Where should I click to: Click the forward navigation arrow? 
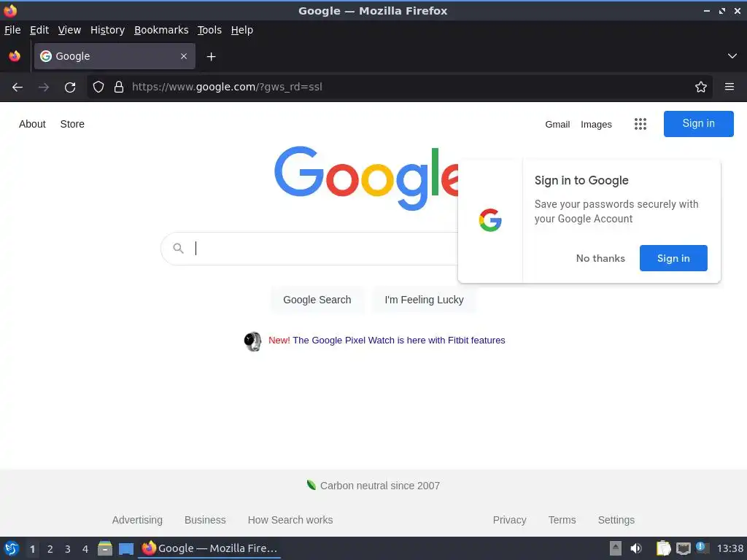point(44,87)
